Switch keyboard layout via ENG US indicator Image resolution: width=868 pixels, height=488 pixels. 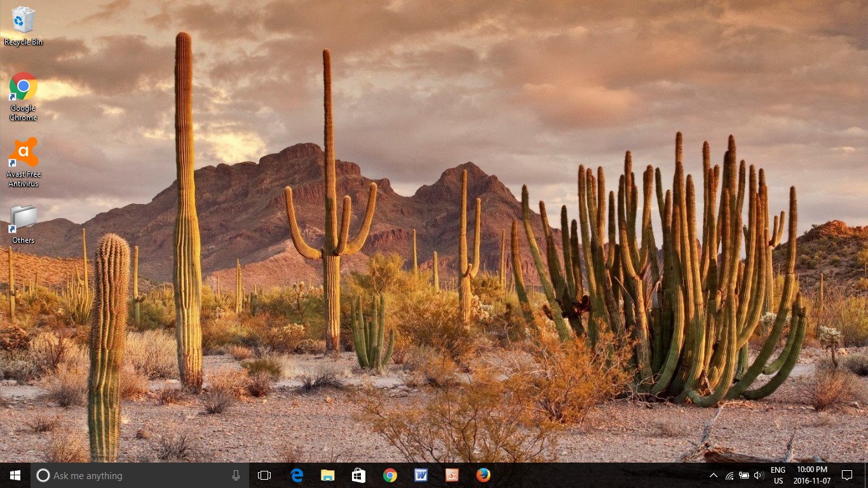tap(777, 475)
